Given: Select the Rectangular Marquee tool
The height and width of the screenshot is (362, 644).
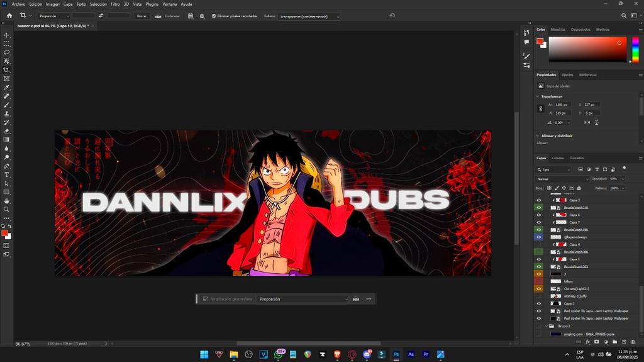Looking at the screenshot, I should click(x=6, y=44).
